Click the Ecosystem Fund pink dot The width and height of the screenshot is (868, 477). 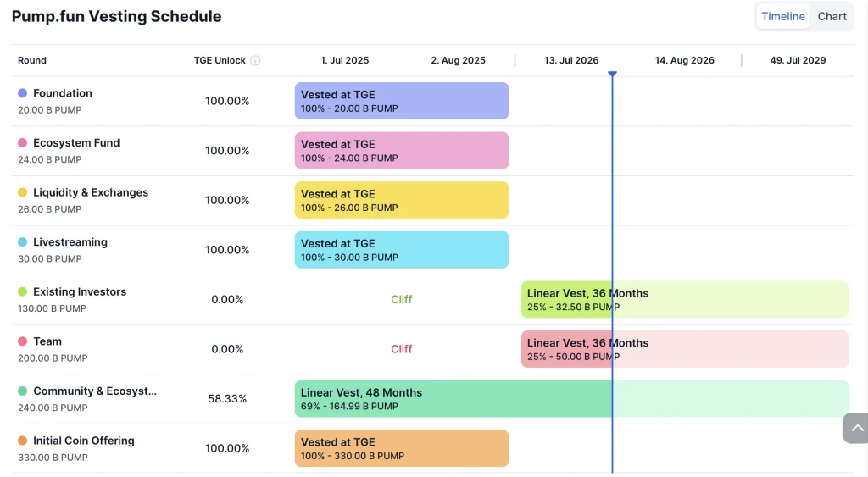22,143
